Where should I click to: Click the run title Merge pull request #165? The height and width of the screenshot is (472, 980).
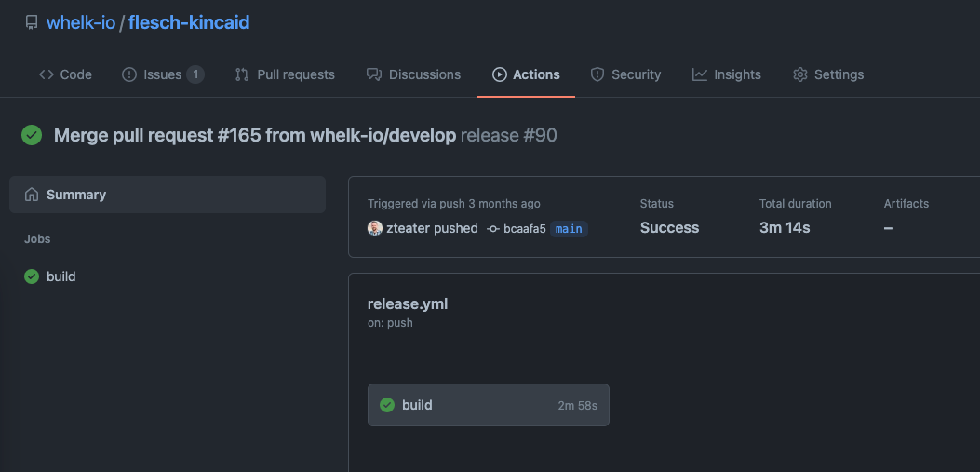click(255, 135)
